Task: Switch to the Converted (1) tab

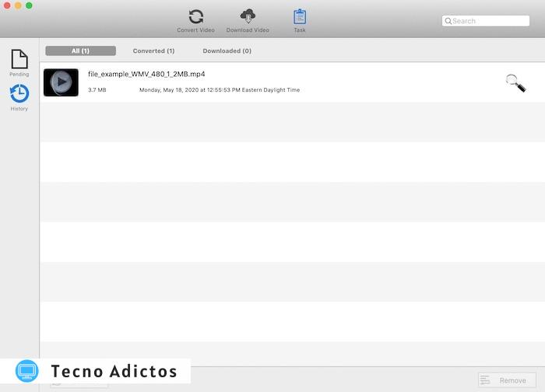Action: click(153, 51)
